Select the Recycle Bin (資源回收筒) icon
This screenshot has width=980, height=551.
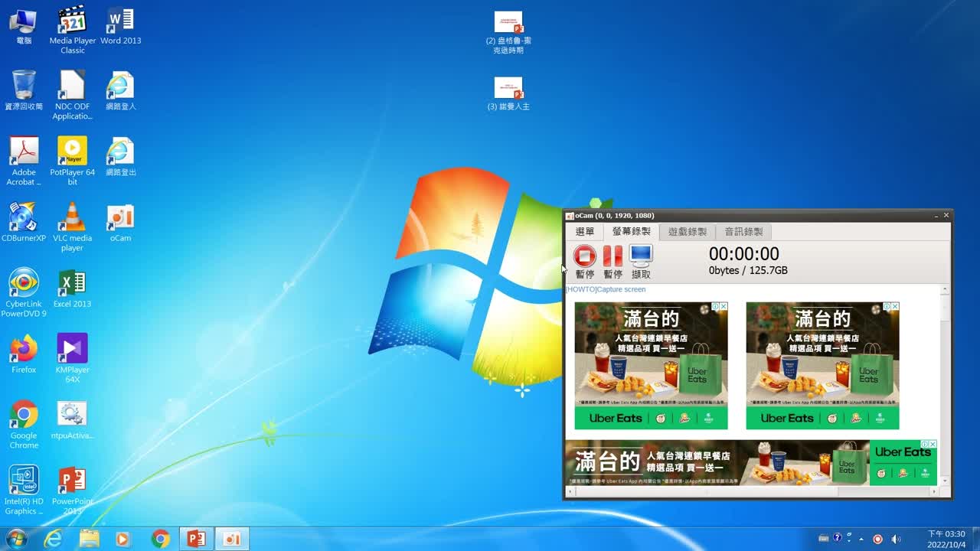[x=24, y=90]
